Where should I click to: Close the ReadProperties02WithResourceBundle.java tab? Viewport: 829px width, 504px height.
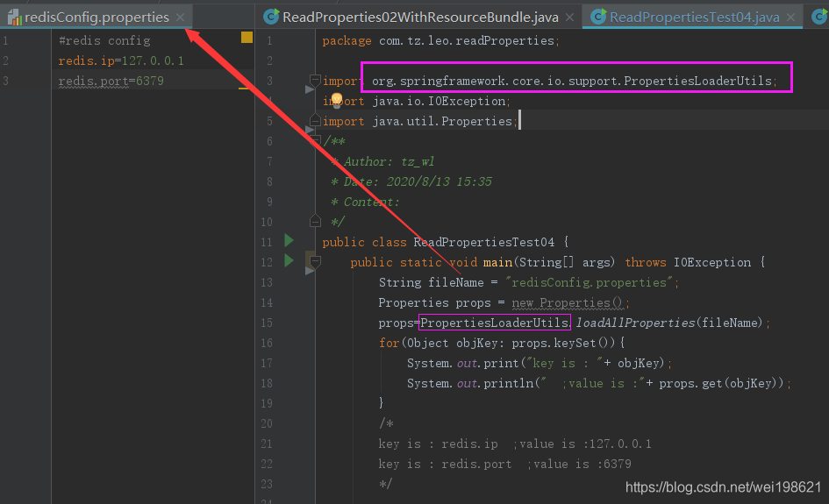(x=569, y=18)
